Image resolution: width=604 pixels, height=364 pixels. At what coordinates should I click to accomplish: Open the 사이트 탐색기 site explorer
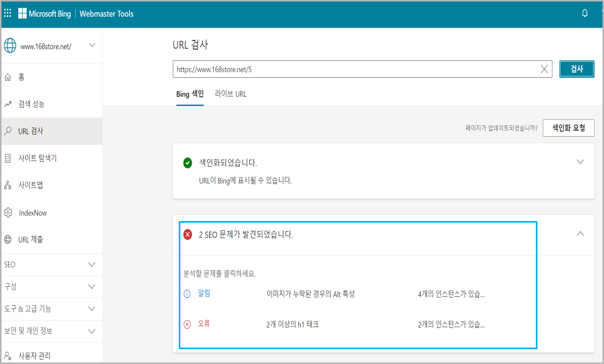click(38, 158)
